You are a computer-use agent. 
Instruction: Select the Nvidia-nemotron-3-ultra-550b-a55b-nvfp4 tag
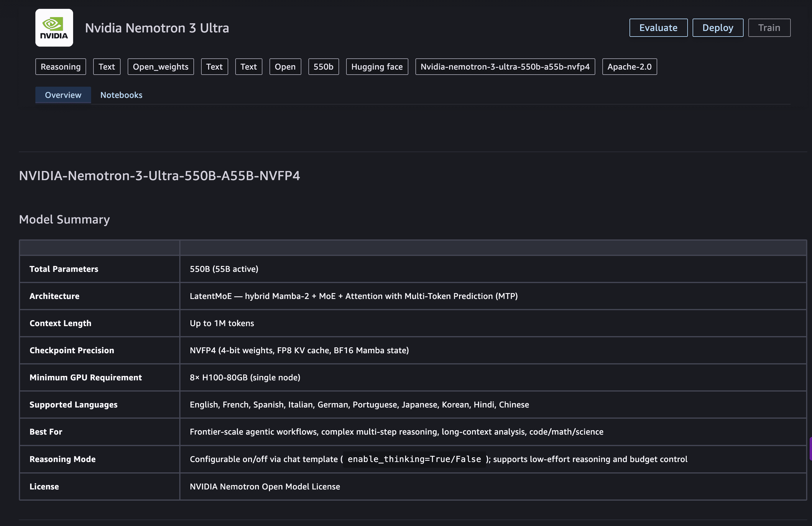click(x=505, y=67)
